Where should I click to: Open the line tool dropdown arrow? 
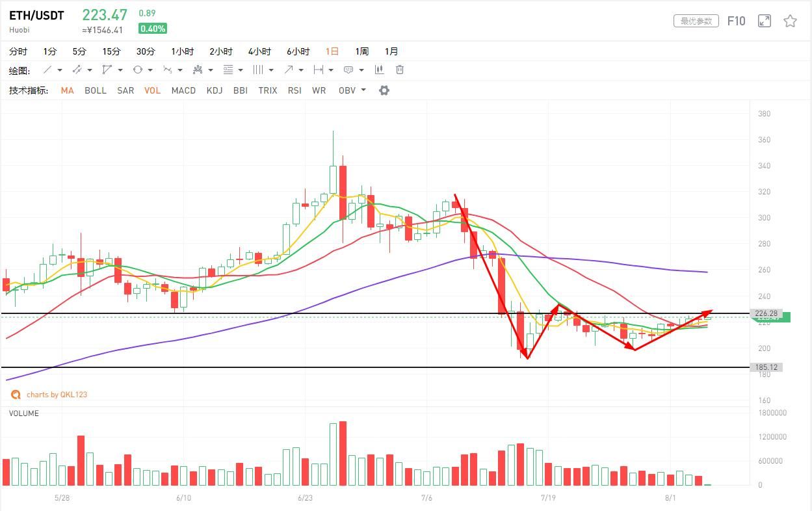60,70
